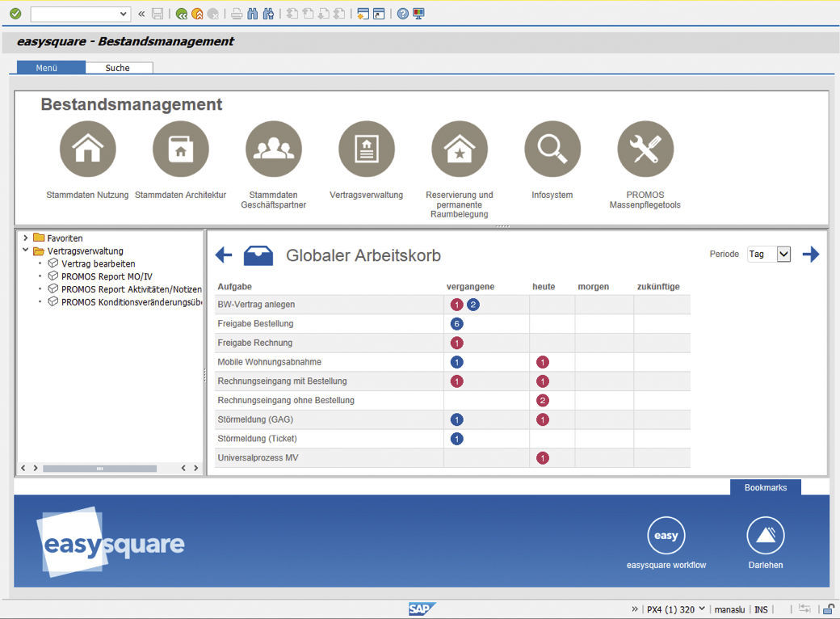Click the Find (binoculars) toolbar icon
Viewport: 840px width, 619px height.
(253, 14)
